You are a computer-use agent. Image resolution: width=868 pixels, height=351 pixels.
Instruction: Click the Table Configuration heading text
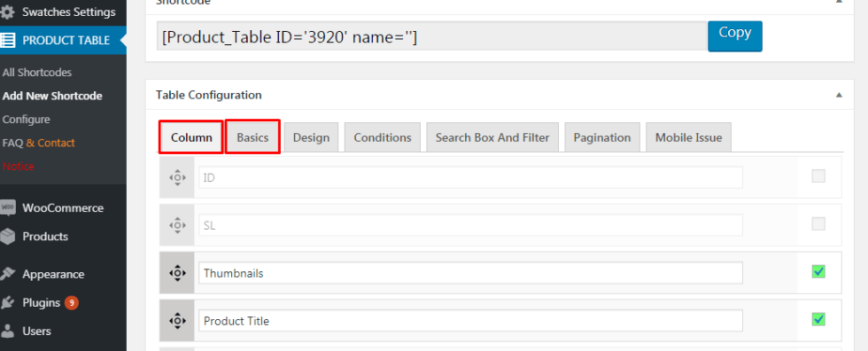pyautogui.click(x=209, y=95)
